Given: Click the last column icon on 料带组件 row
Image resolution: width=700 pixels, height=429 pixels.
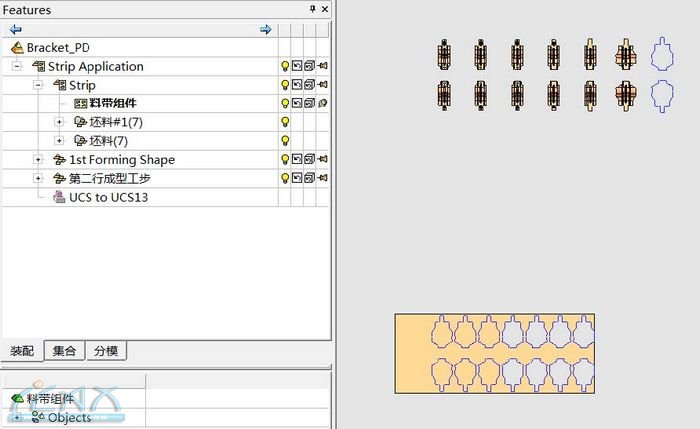Looking at the screenshot, I should click(323, 104).
